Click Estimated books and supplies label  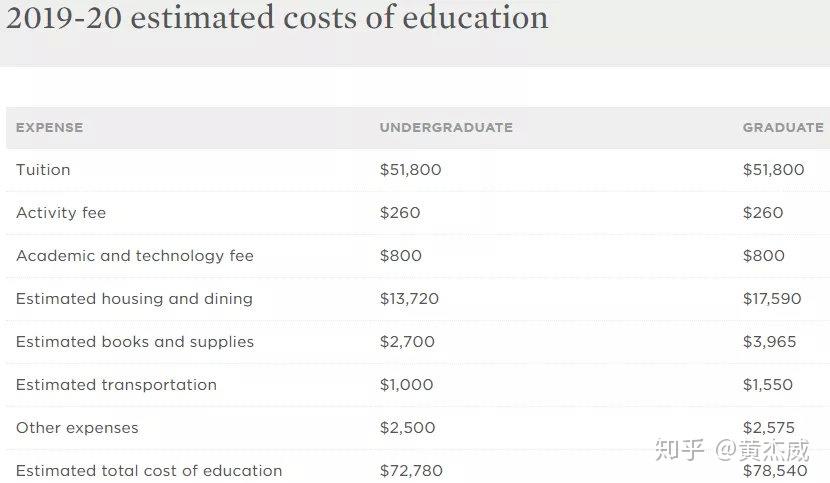135,342
